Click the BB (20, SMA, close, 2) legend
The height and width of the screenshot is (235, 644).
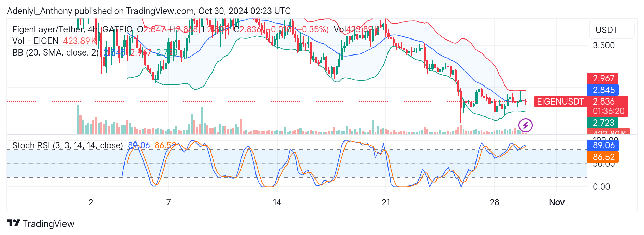(x=55, y=52)
